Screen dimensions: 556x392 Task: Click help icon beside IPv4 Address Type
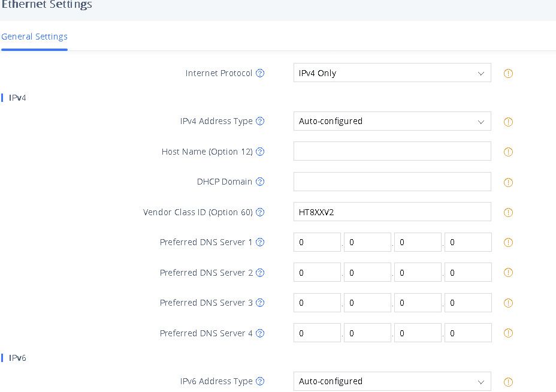[x=260, y=121]
